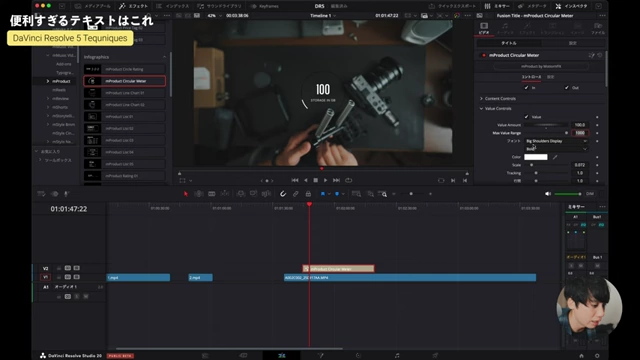Pick color with the eyedropper icon
The width and height of the screenshot is (640, 360).
pos(555,157)
